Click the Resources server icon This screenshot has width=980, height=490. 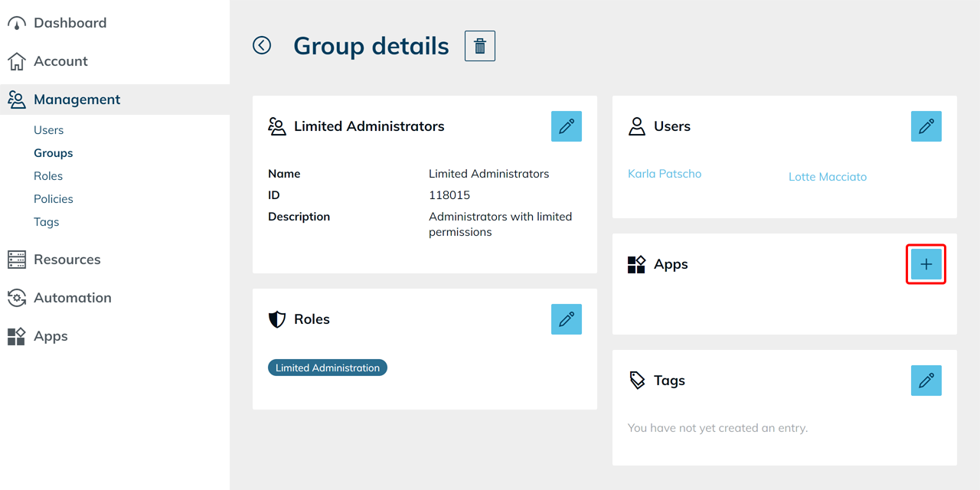pyautogui.click(x=17, y=260)
